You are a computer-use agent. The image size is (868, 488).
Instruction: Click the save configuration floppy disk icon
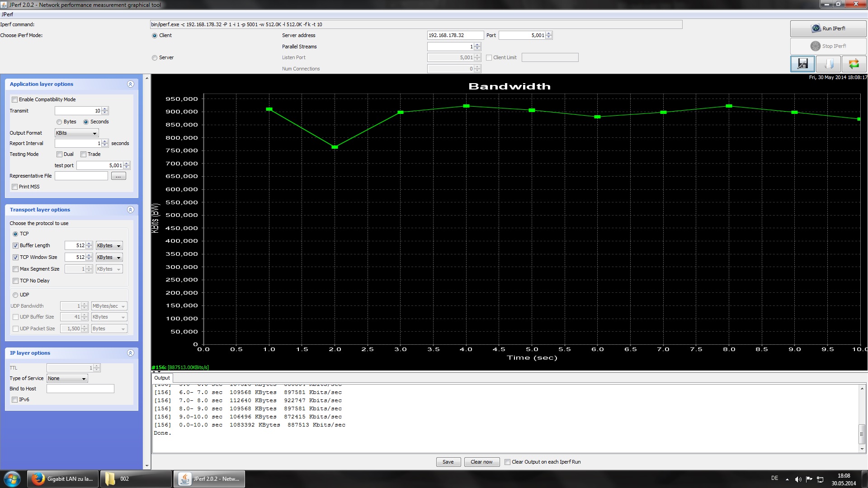click(802, 64)
